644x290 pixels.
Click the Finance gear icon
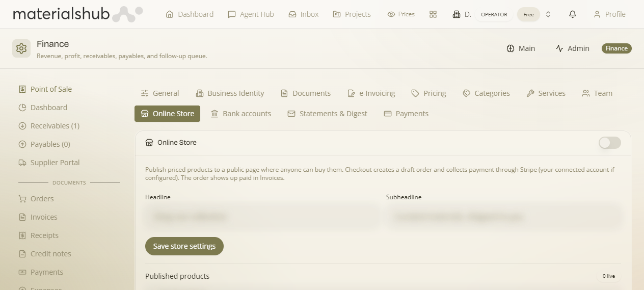[21, 48]
